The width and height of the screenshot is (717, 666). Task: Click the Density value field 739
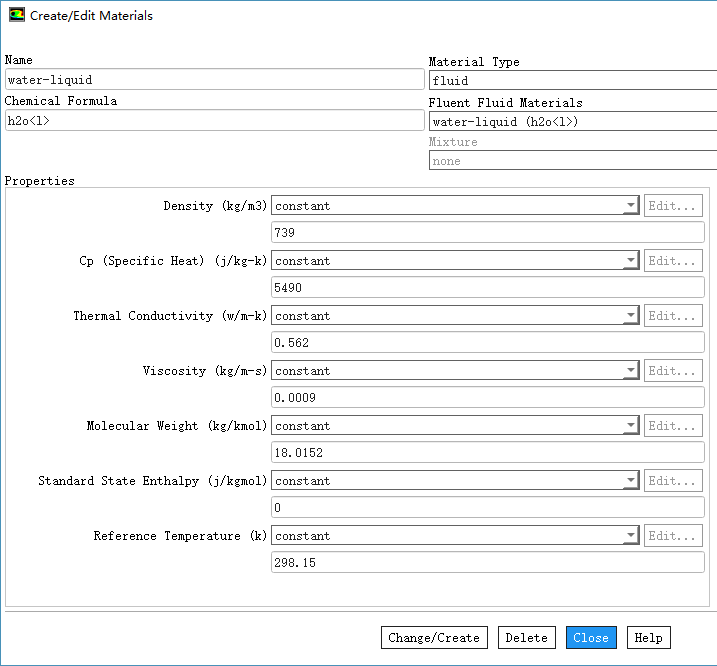tap(487, 233)
